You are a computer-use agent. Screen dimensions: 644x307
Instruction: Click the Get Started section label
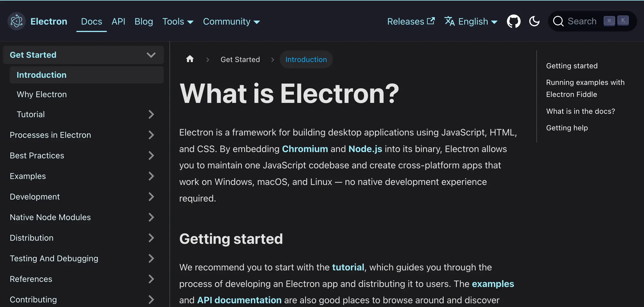[x=33, y=55]
